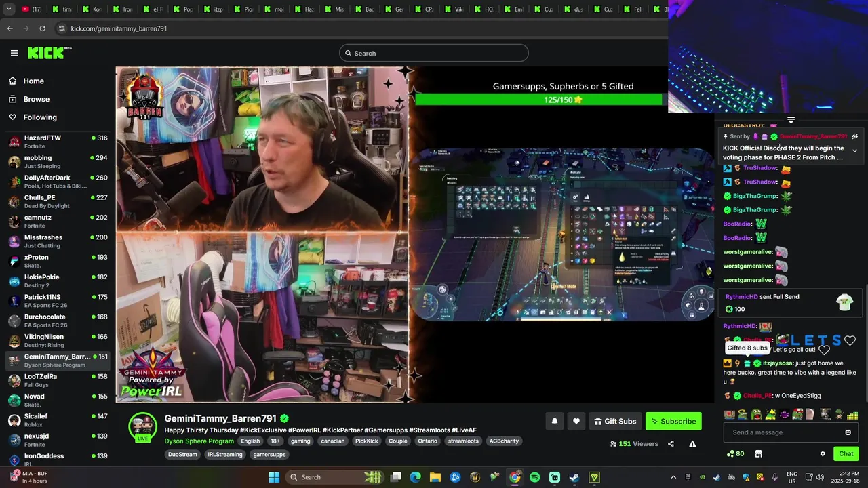Viewport: 868px width, 488px height.
Task: Share the stream via share icon
Action: (x=671, y=444)
